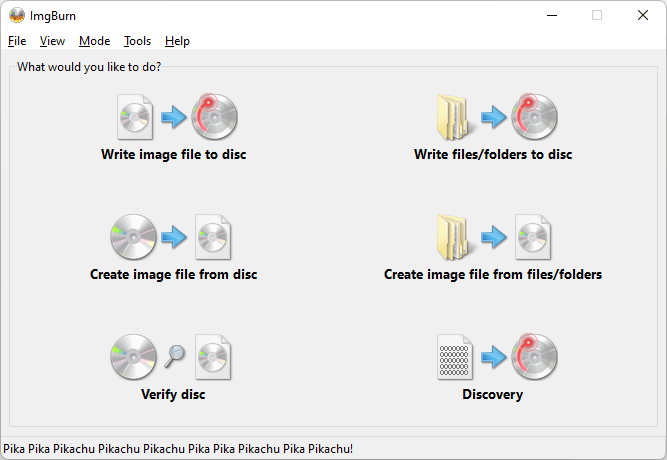Click the Write files/folders to disc label
The image size is (667, 460).
pos(493,155)
